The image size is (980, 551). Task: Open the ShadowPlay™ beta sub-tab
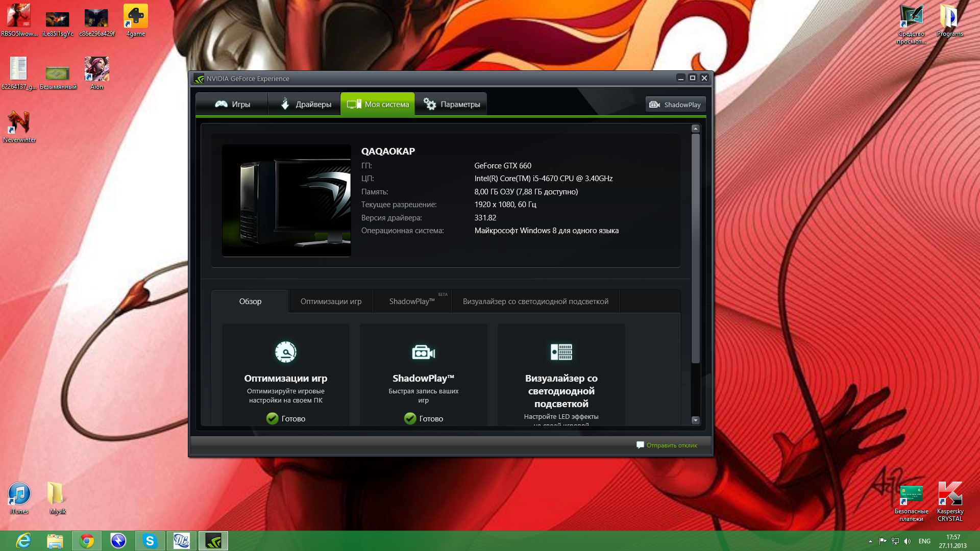pos(412,302)
